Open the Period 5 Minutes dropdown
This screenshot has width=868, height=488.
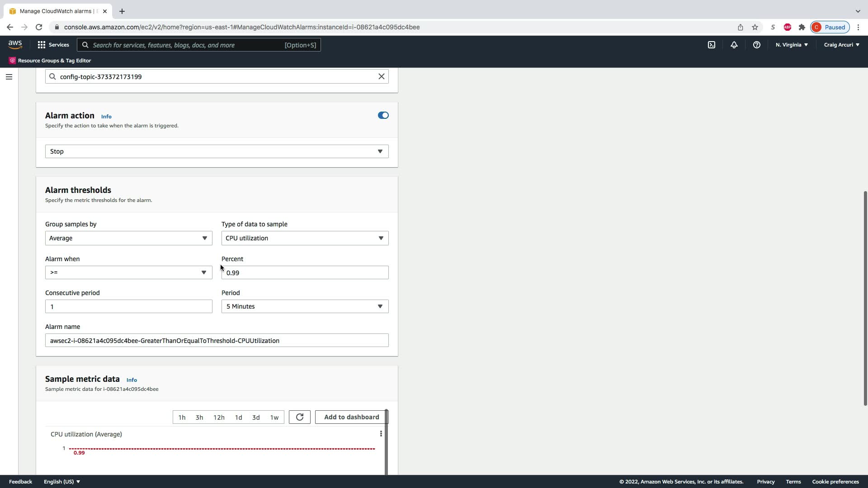305,306
